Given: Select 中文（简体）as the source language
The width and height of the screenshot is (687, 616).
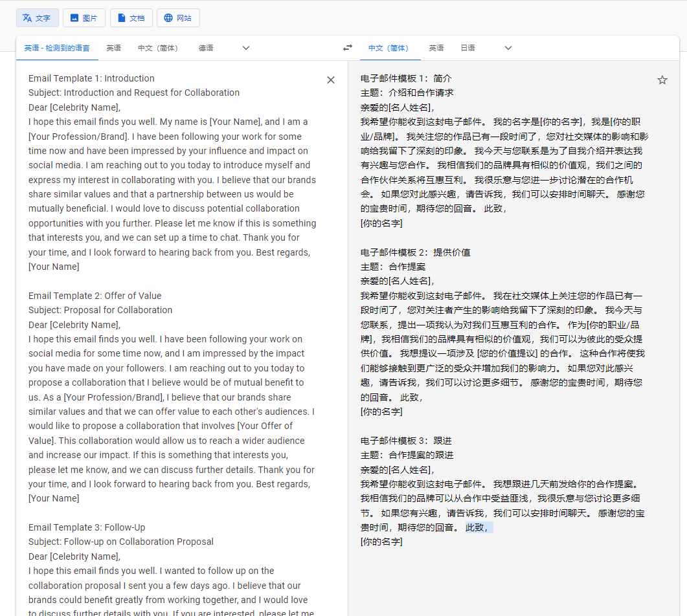Looking at the screenshot, I should pos(158,48).
